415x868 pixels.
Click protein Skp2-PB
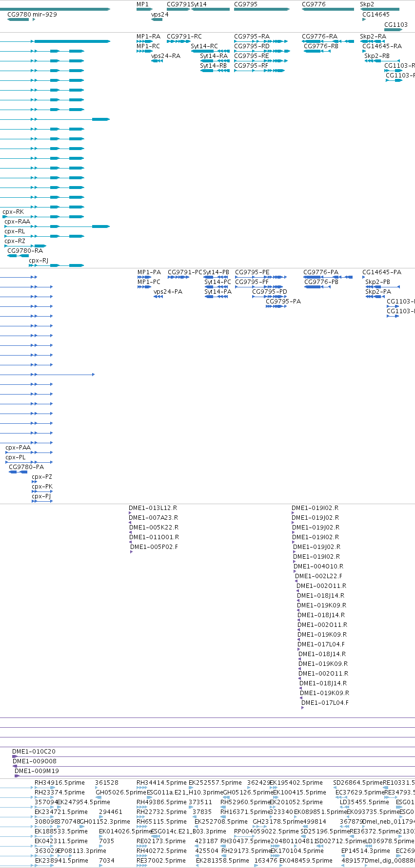(378, 282)
